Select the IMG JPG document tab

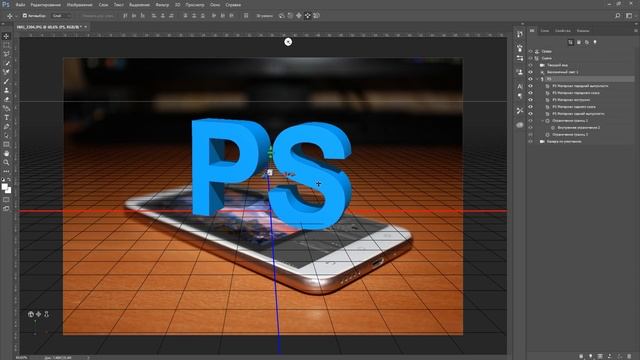(x=49, y=27)
